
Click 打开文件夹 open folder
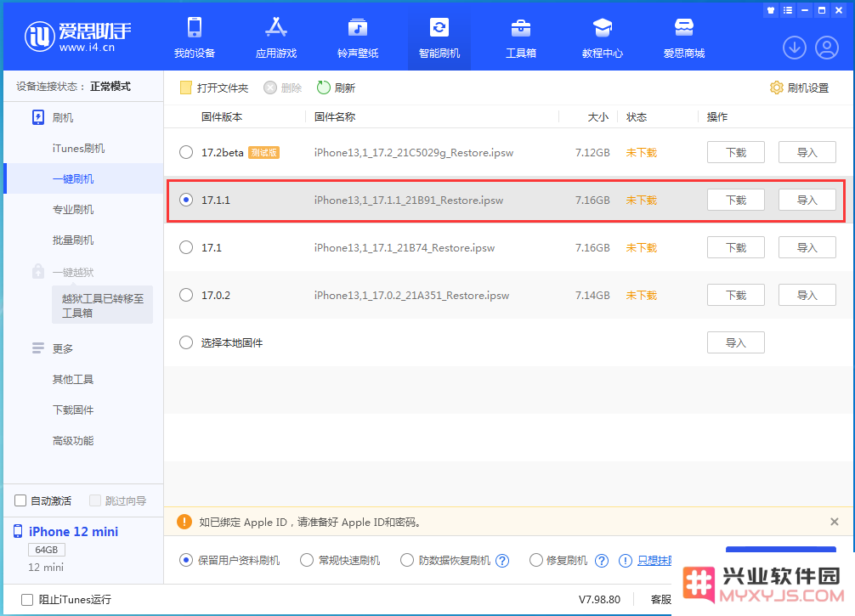(214, 88)
